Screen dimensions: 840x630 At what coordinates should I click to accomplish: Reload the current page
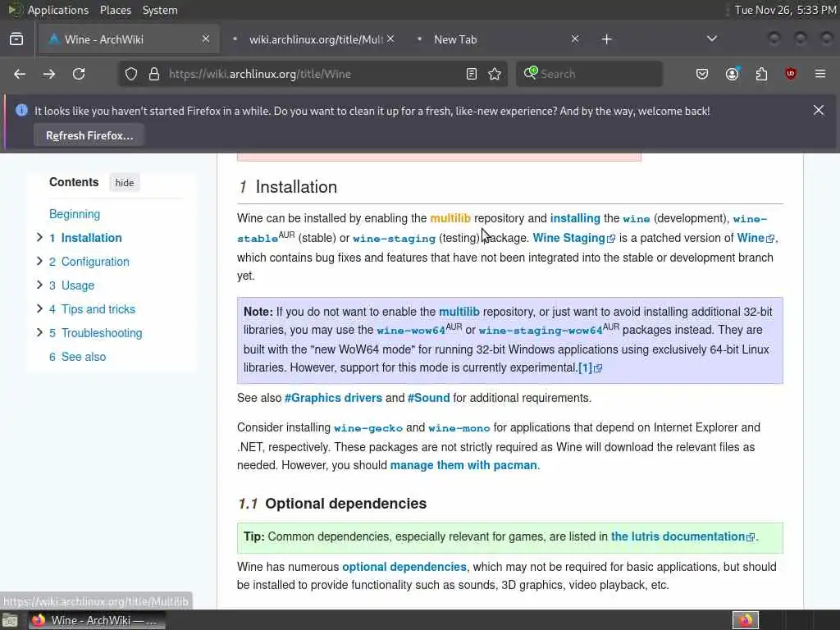(79, 74)
